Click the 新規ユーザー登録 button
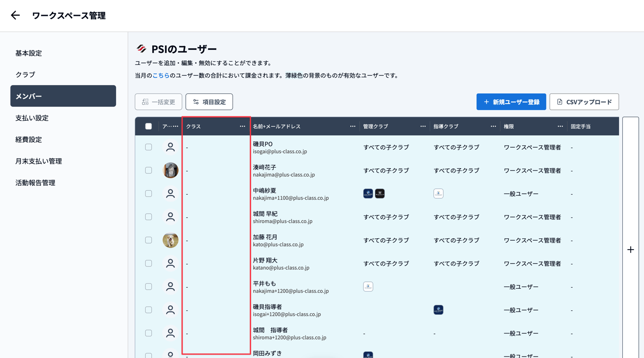The height and width of the screenshot is (358, 644). (x=511, y=102)
